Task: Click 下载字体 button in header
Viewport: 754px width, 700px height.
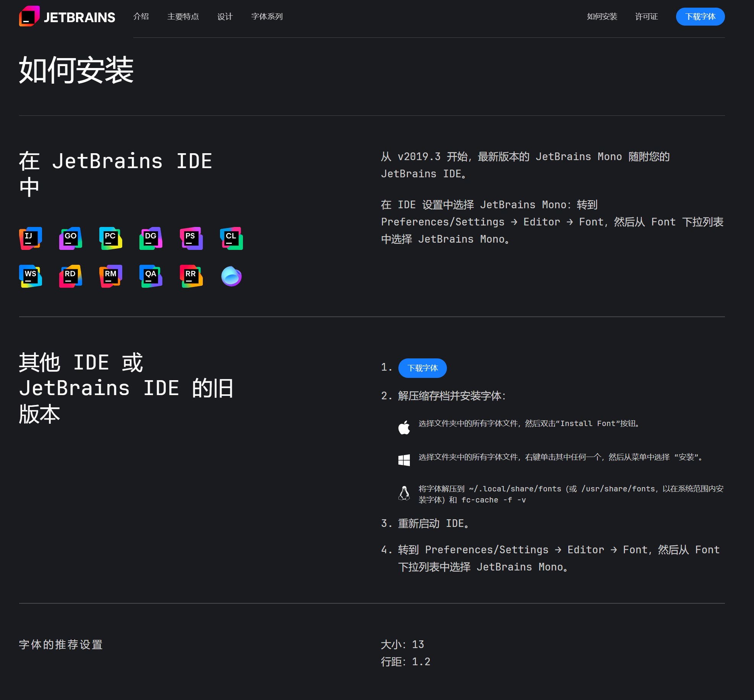Action: pos(700,16)
